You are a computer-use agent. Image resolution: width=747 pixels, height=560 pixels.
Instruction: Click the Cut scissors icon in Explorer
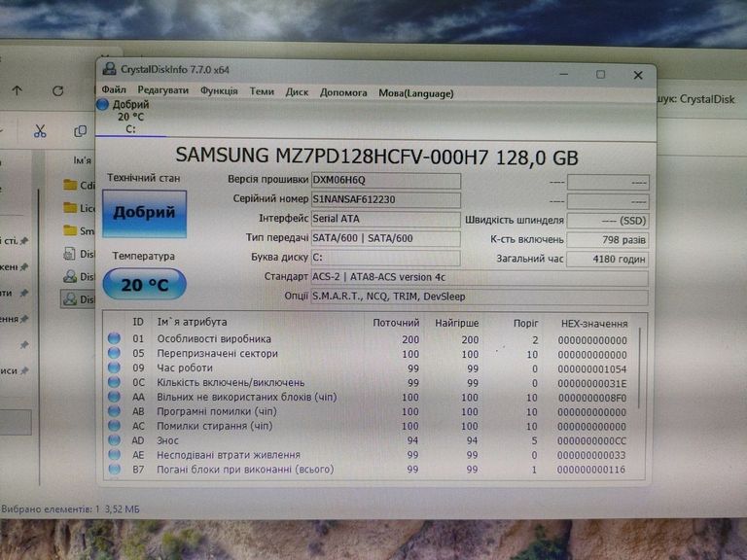tap(40, 131)
